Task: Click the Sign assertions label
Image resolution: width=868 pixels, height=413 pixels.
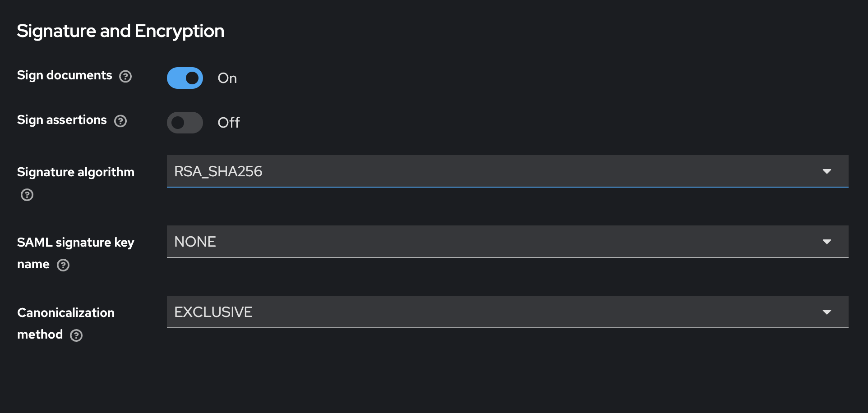Action: coord(62,120)
